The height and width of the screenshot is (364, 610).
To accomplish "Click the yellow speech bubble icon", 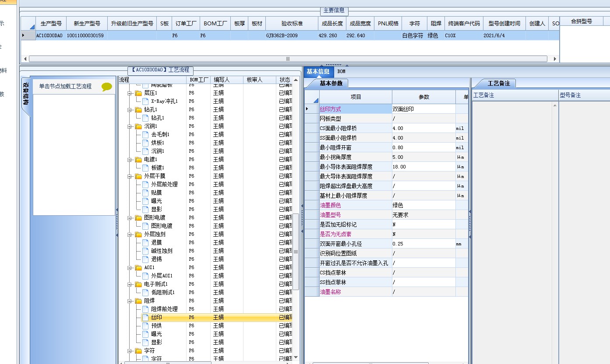I will (107, 87).
